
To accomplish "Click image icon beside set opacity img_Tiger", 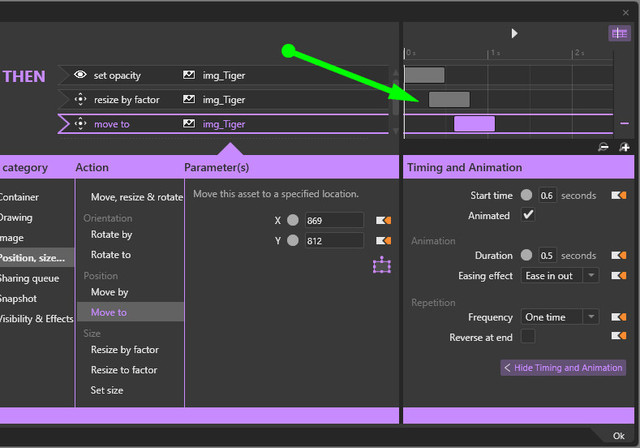I will click(x=189, y=75).
